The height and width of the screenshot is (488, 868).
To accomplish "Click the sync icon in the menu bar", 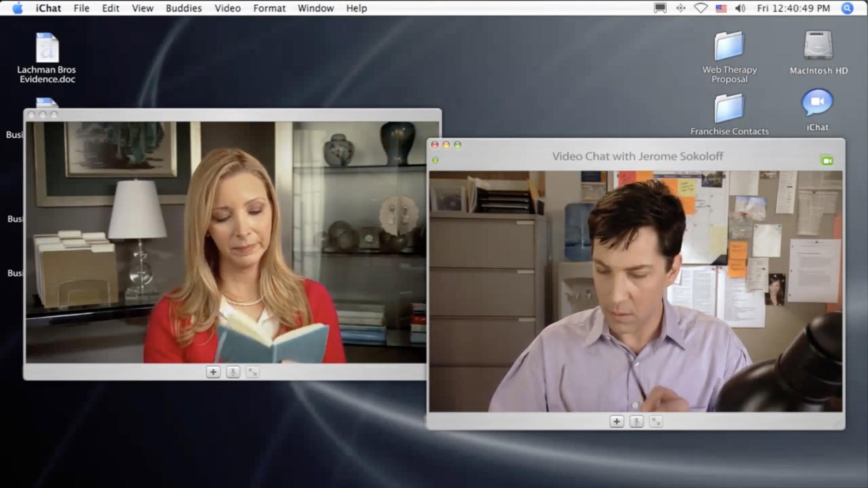I will tap(681, 8).
